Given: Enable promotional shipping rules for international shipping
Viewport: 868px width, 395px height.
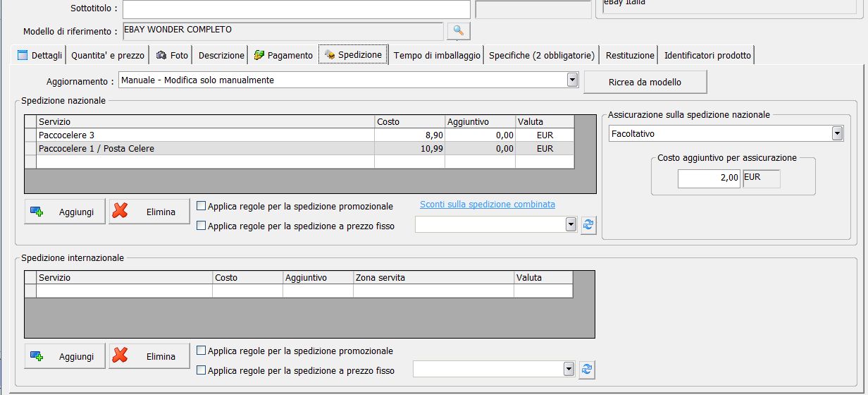Looking at the screenshot, I should (x=201, y=351).
